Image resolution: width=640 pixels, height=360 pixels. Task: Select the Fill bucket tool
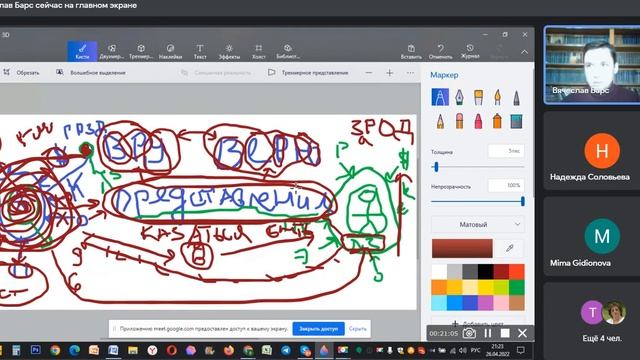point(516,121)
